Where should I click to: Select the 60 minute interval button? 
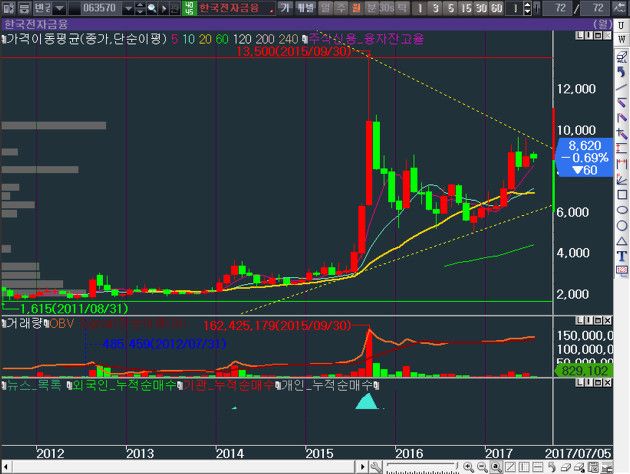[x=497, y=8]
